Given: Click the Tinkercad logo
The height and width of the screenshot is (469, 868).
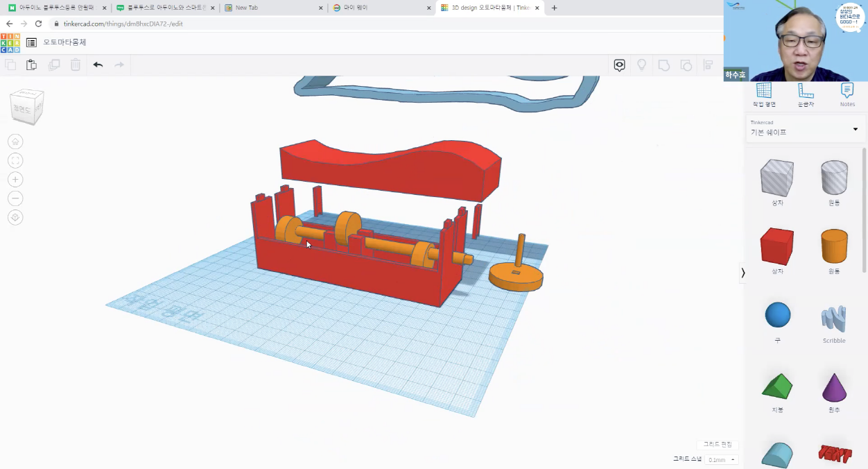Looking at the screenshot, I should (x=10, y=42).
